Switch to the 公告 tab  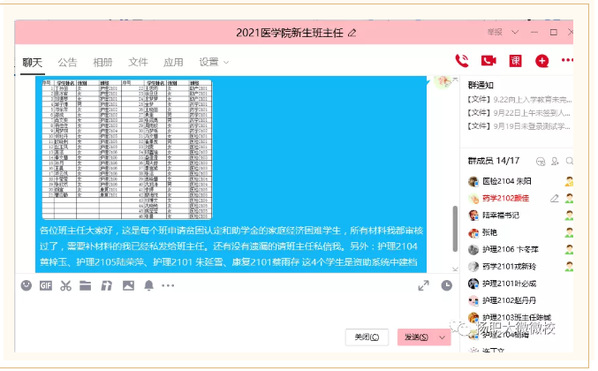tap(68, 62)
